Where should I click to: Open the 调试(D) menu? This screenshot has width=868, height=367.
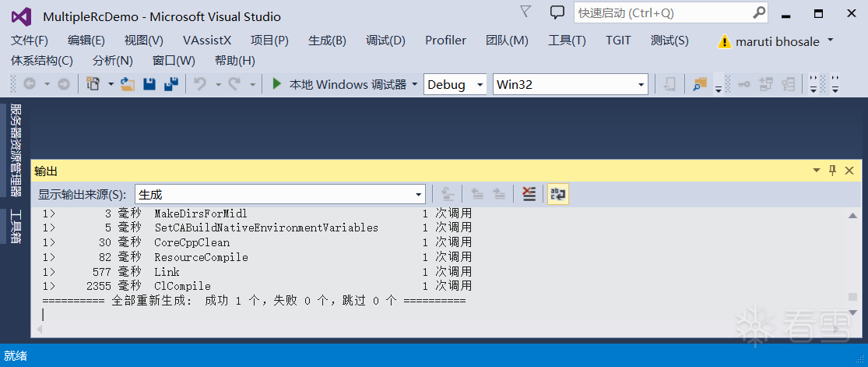(x=386, y=41)
